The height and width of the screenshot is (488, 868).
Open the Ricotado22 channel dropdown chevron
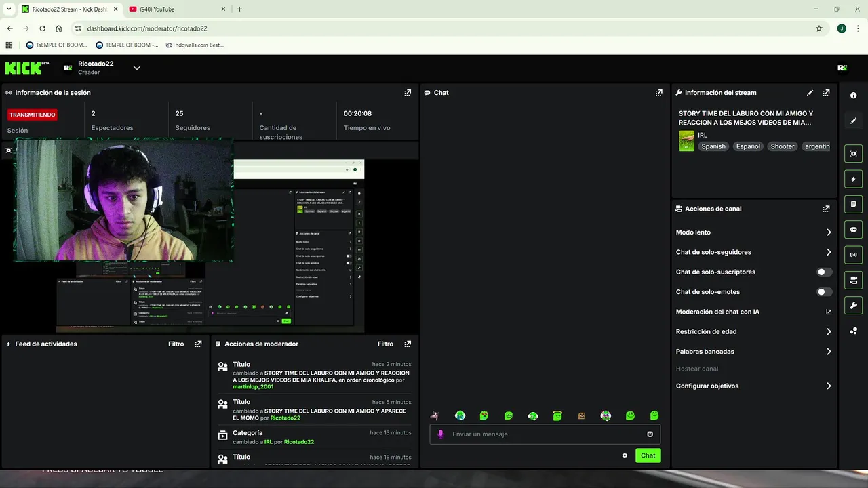136,68
